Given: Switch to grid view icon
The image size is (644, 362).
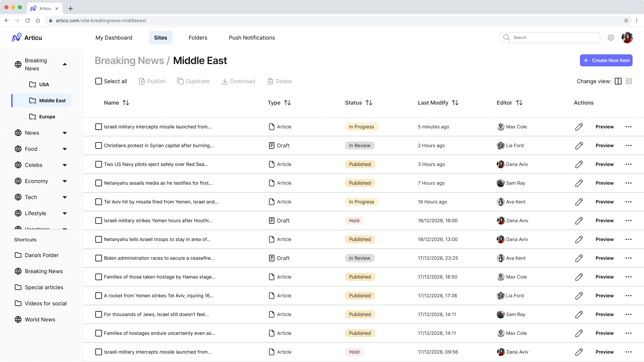Looking at the screenshot, I should 629,81.
